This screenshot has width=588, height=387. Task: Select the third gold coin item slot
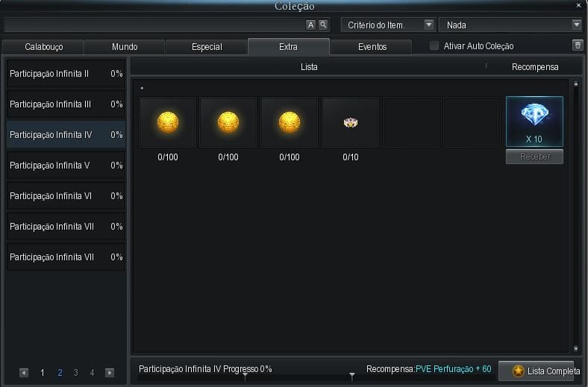click(290, 122)
